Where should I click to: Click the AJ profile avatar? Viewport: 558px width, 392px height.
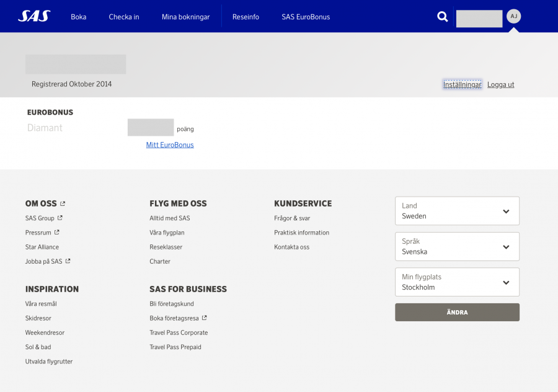coord(513,16)
